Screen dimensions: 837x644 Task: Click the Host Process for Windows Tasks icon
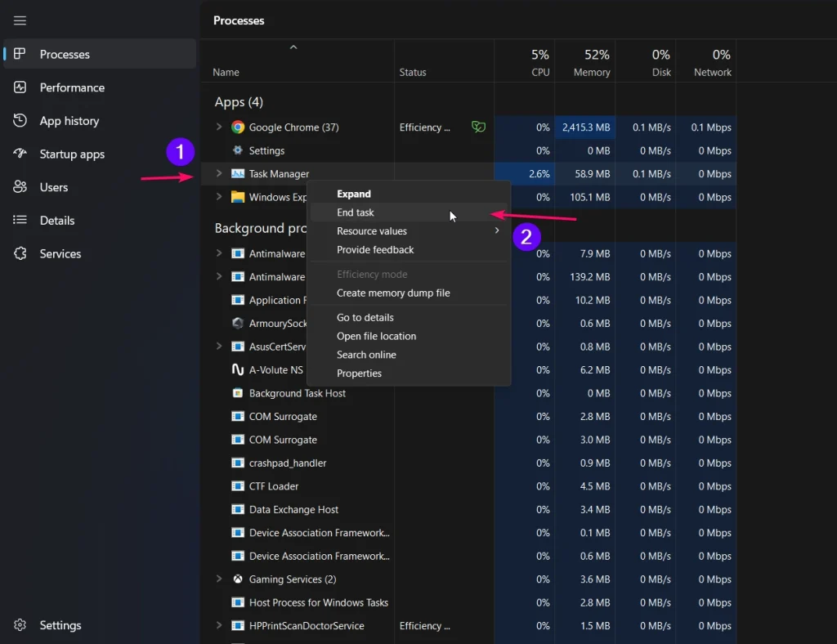[238, 602]
